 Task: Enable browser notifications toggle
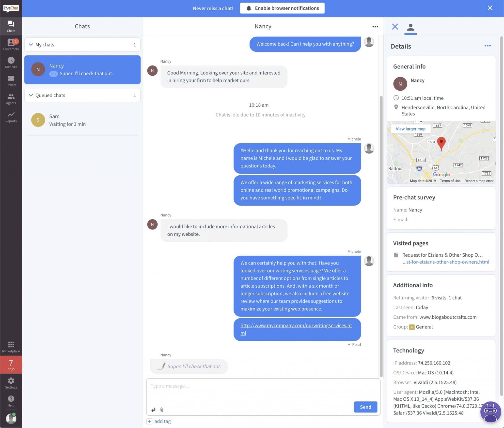point(282,8)
